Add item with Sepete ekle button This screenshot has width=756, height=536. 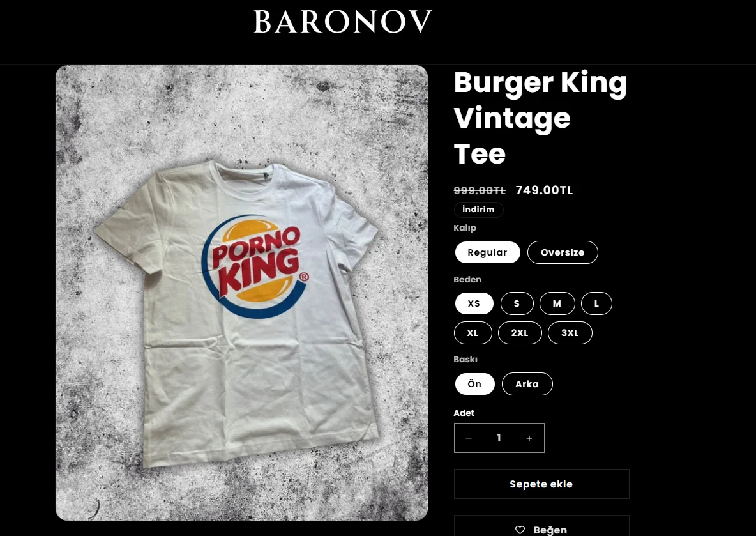point(541,484)
